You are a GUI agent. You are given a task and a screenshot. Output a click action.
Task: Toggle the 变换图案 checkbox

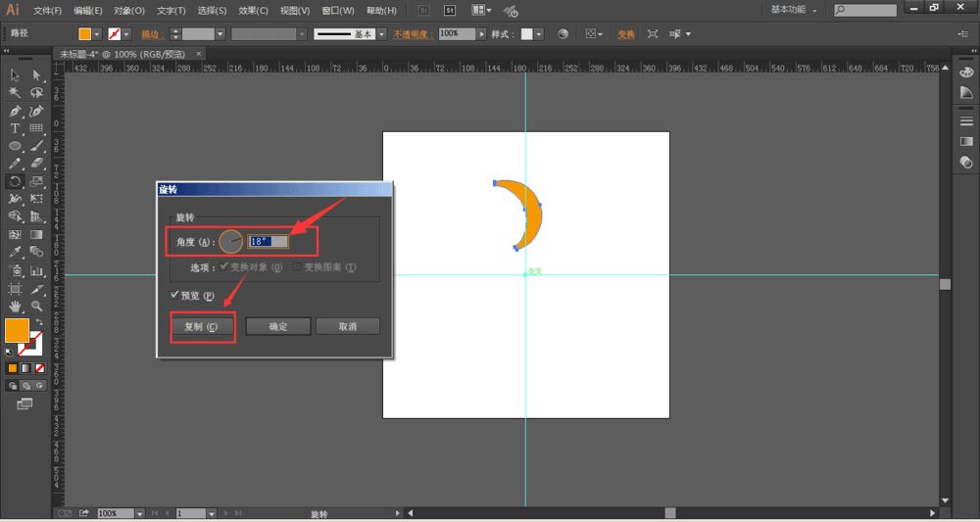(298, 266)
